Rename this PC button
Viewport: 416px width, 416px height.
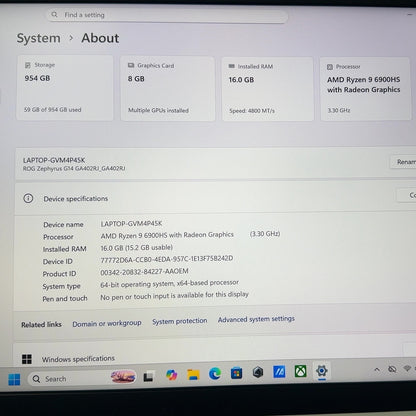click(403, 162)
